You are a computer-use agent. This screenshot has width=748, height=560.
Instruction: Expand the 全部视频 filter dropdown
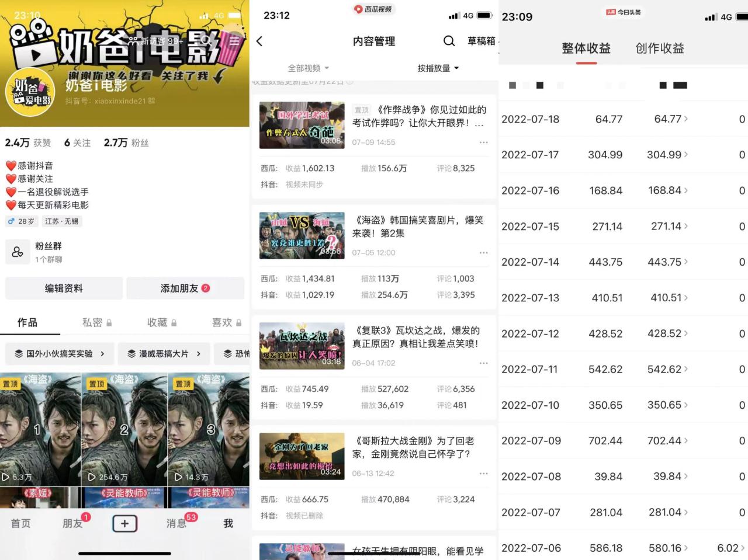[309, 68]
